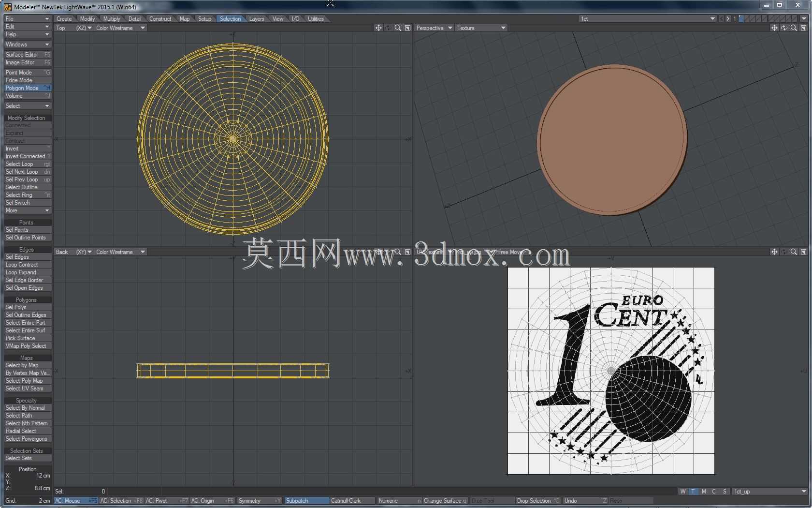
Task: Toggle Catmull-Clark subdivision type
Action: click(x=352, y=501)
